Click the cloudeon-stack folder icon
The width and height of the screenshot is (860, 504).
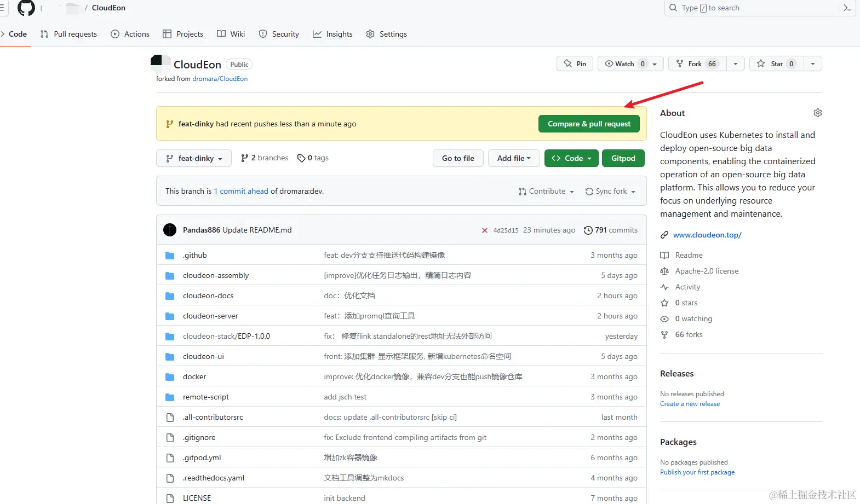(x=170, y=337)
